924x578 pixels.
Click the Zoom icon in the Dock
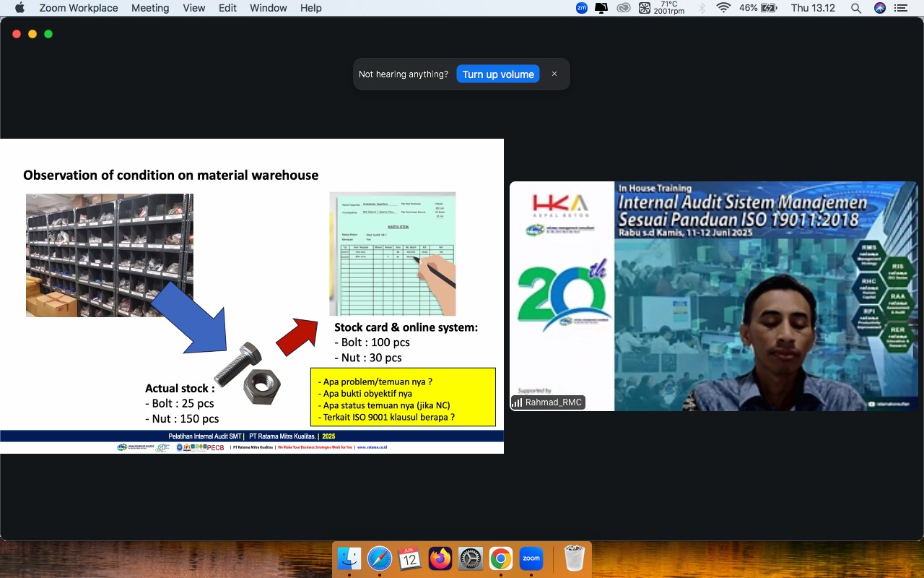coord(531,558)
